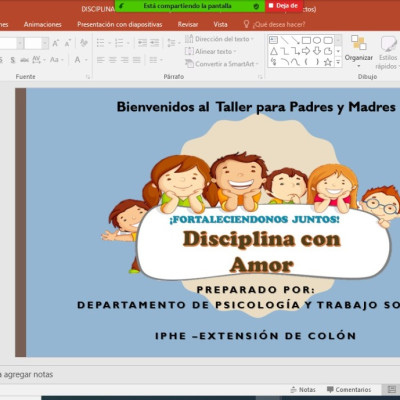Screen dimensions: 400x400
Task: Insert a text box shape
Action: pos(274,40)
